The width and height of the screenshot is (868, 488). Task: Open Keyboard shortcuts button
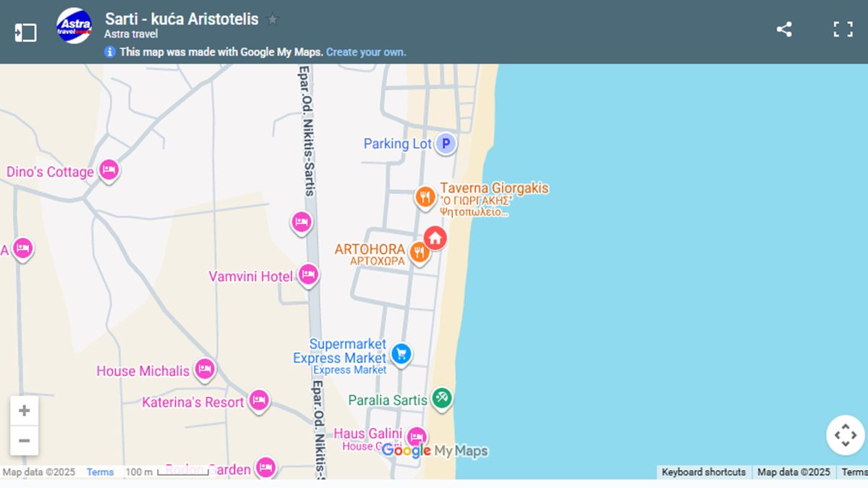703,472
